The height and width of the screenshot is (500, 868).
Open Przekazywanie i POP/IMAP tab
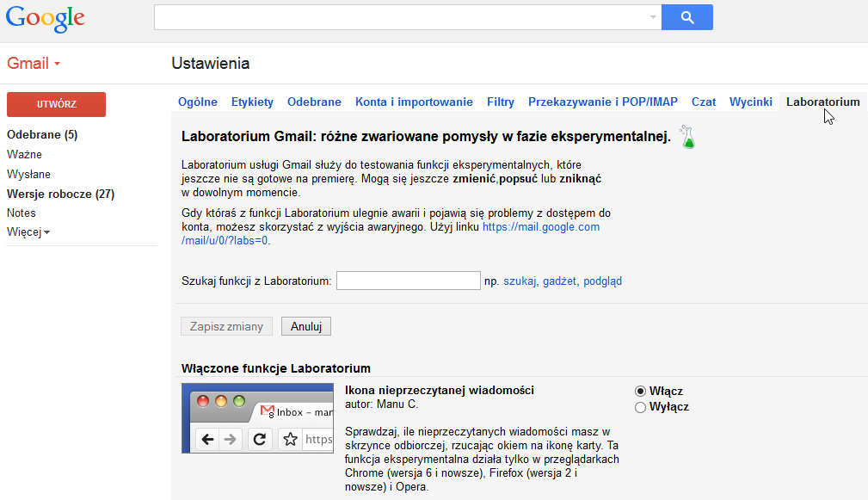tap(603, 102)
